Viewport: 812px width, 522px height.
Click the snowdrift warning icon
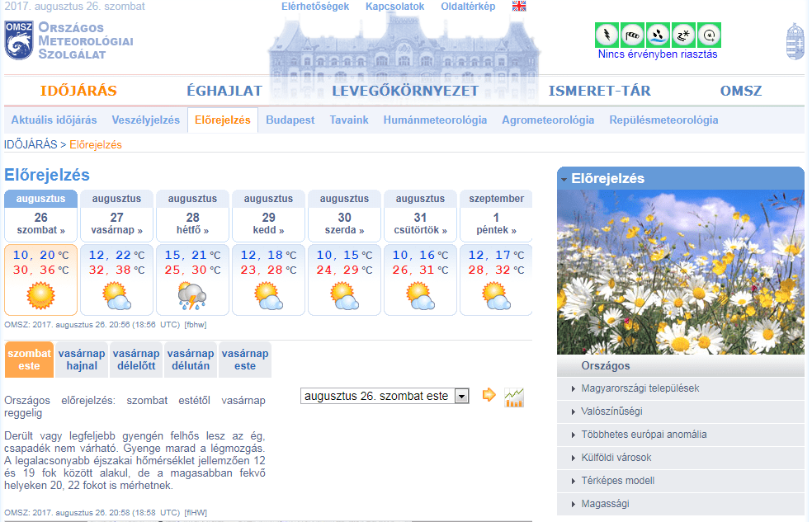coord(683,35)
